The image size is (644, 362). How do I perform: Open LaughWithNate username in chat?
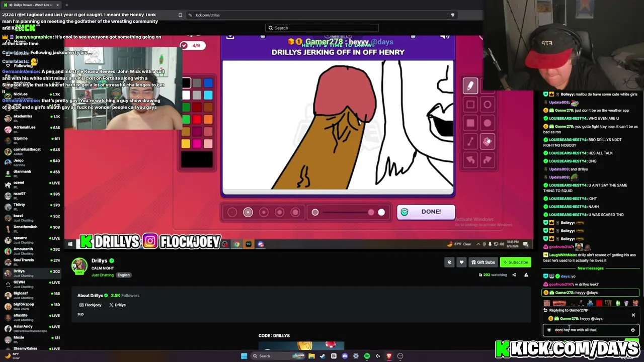[x=562, y=255]
